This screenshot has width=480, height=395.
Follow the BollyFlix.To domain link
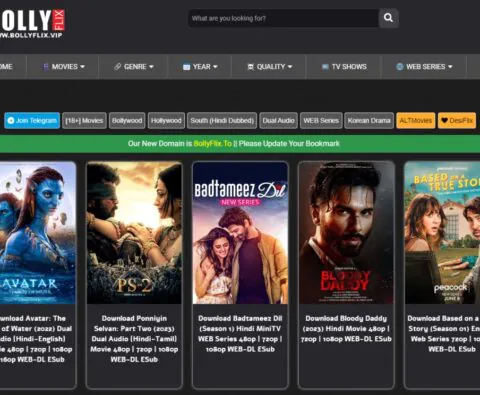tap(212, 144)
